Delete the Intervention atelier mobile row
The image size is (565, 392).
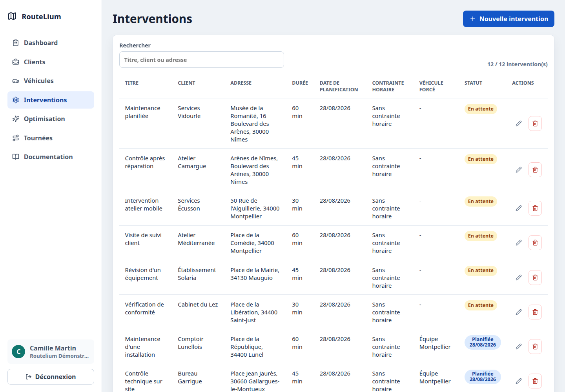[535, 208]
